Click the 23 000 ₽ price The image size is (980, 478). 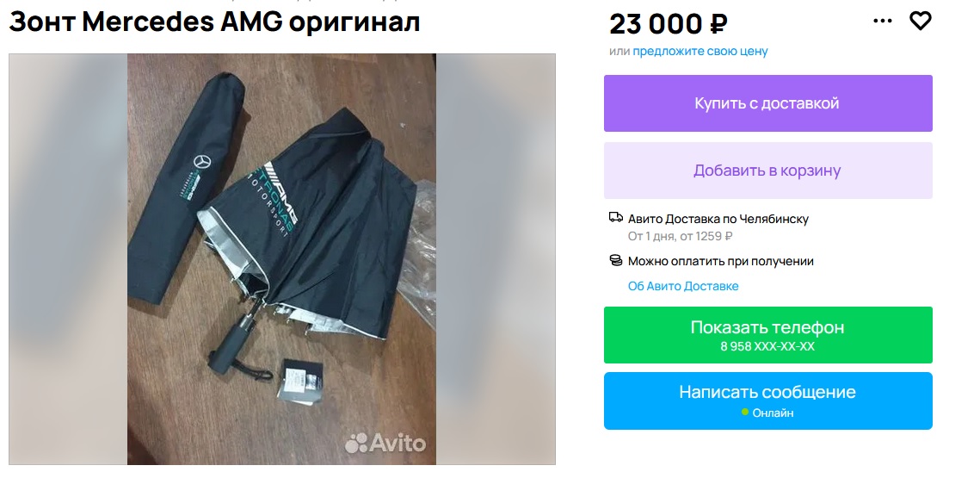coord(669,24)
